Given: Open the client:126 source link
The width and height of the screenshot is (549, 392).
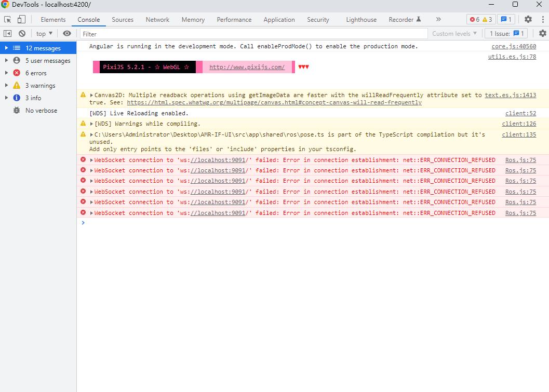Looking at the screenshot, I should (x=519, y=124).
